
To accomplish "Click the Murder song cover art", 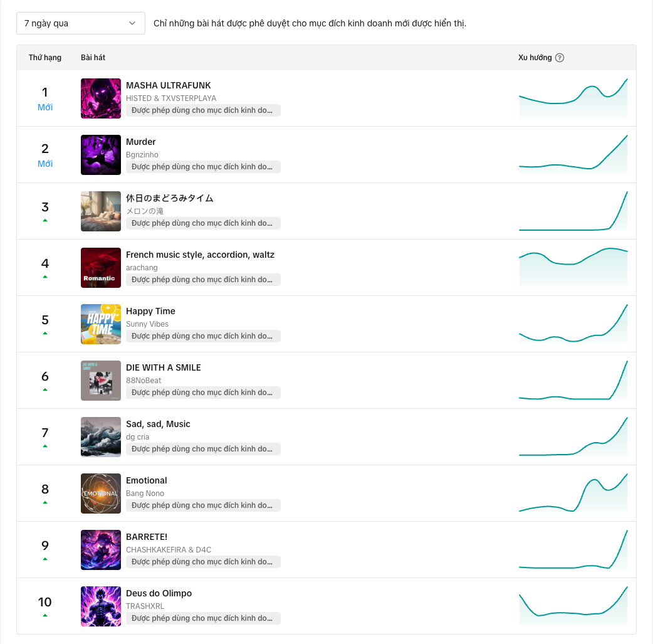I will 101,155.
